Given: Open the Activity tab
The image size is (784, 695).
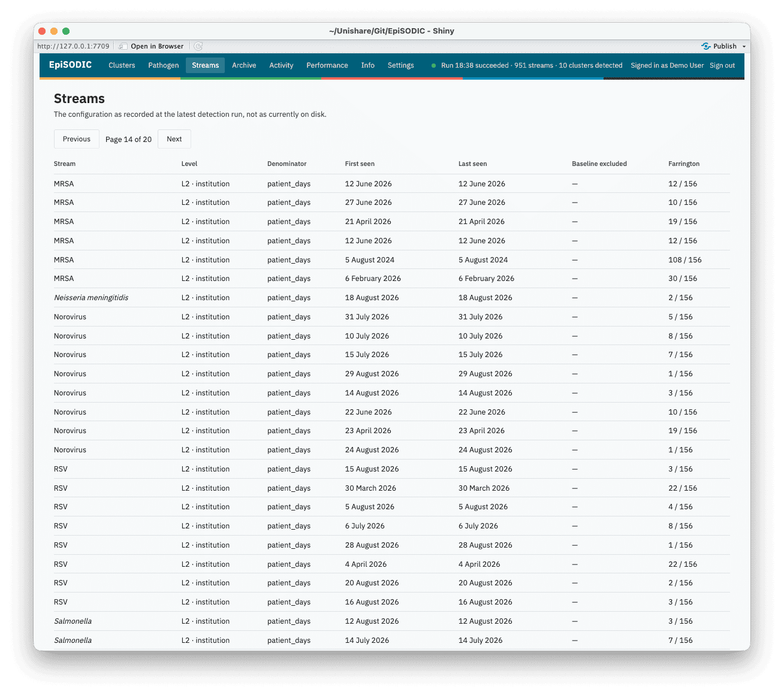Looking at the screenshot, I should [x=281, y=65].
